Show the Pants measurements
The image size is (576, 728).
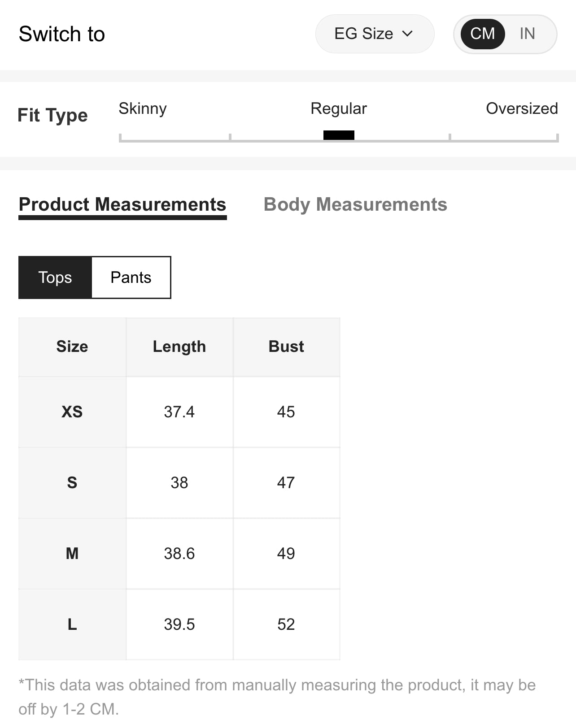click(x=131, y=277)
